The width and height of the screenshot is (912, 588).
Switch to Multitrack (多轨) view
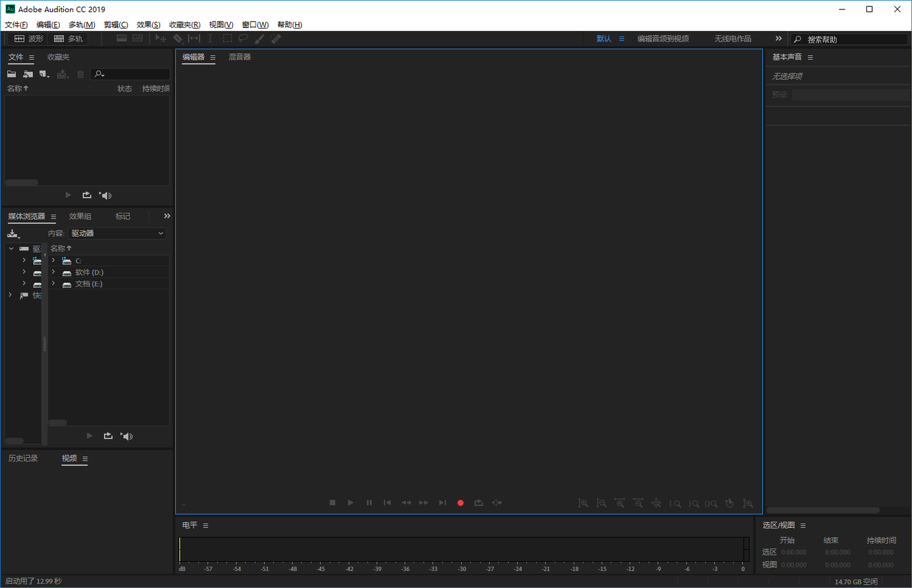[x=68, y=39]
